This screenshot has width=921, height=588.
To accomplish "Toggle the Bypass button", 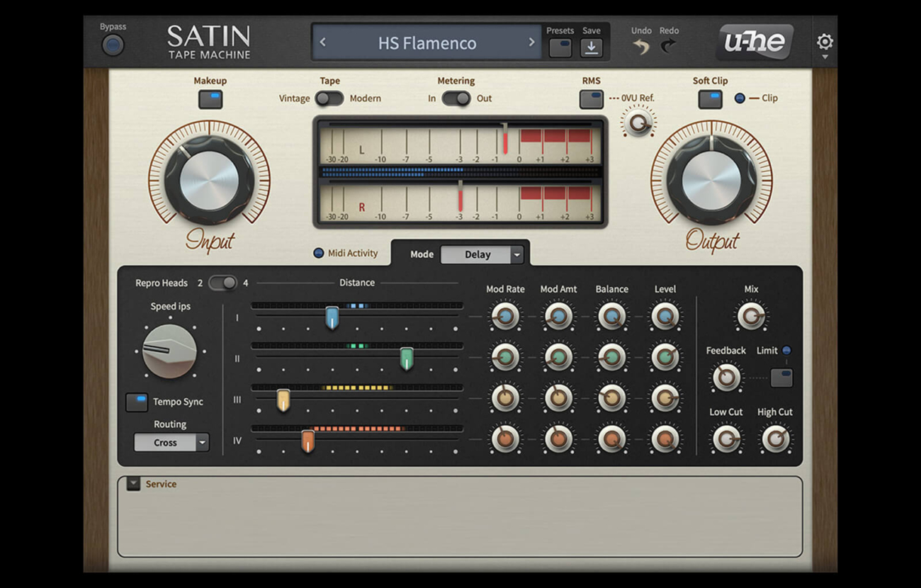I will [113, 45].
